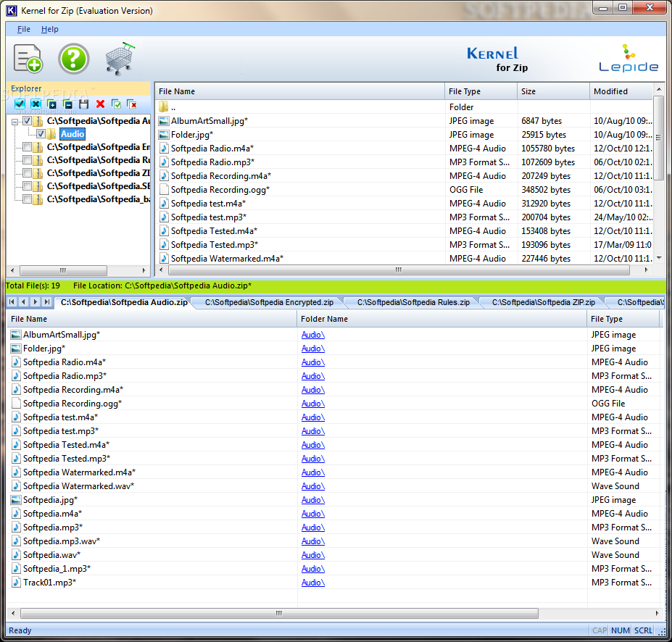Open the Audio\ link in Track01.mp3 row

point(313,583)
